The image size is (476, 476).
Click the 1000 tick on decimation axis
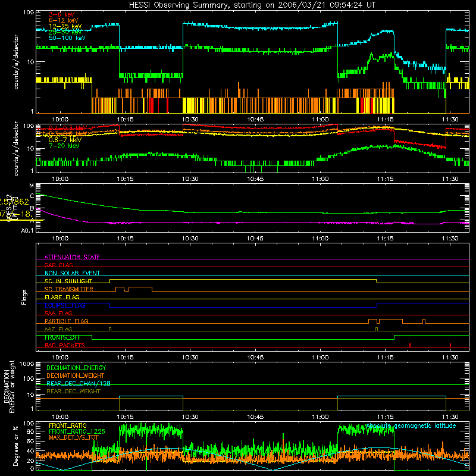27,364
